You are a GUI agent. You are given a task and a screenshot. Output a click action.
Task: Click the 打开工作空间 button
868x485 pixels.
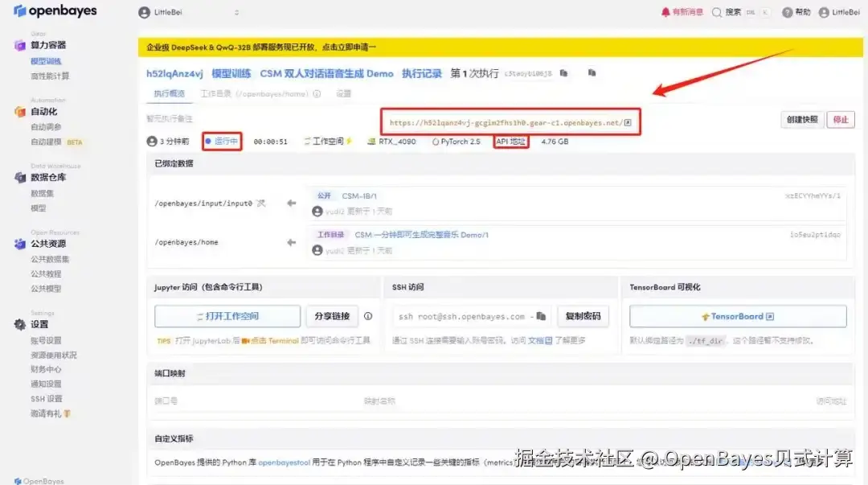point(227,316)
